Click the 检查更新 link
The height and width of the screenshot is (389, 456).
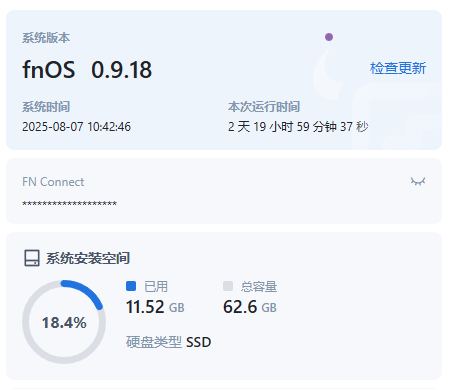tap(398, 68)
